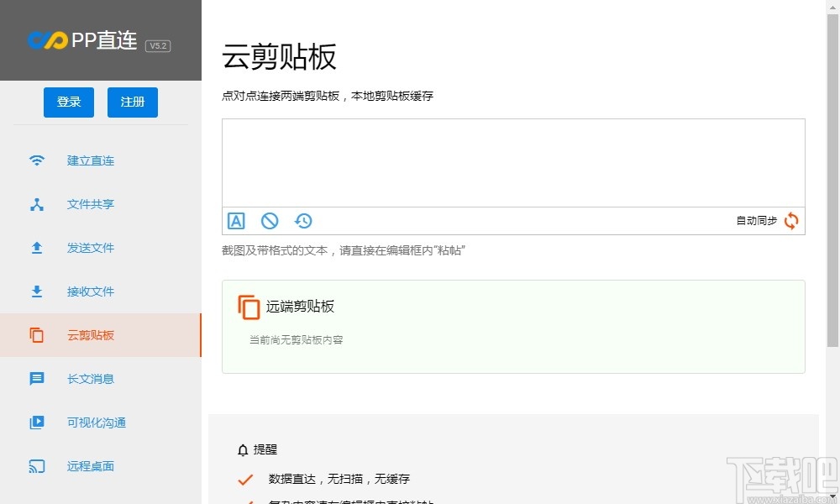Click the sync refresh arrows icon

(790, 220)
